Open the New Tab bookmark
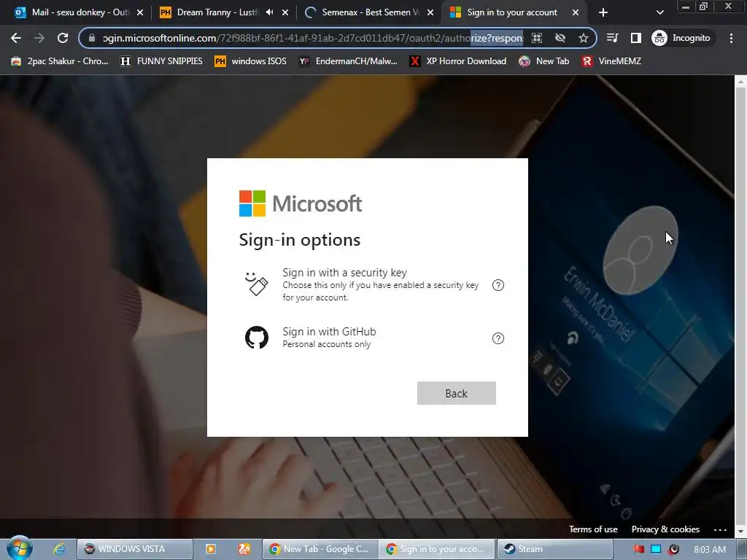Image resolution: width=747 pixels, height=560 pixels. click(x=544, y=61)
